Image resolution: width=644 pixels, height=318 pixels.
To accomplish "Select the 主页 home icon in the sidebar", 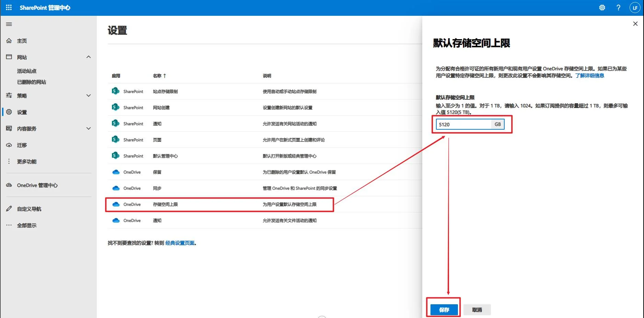I will pos(9,40).
